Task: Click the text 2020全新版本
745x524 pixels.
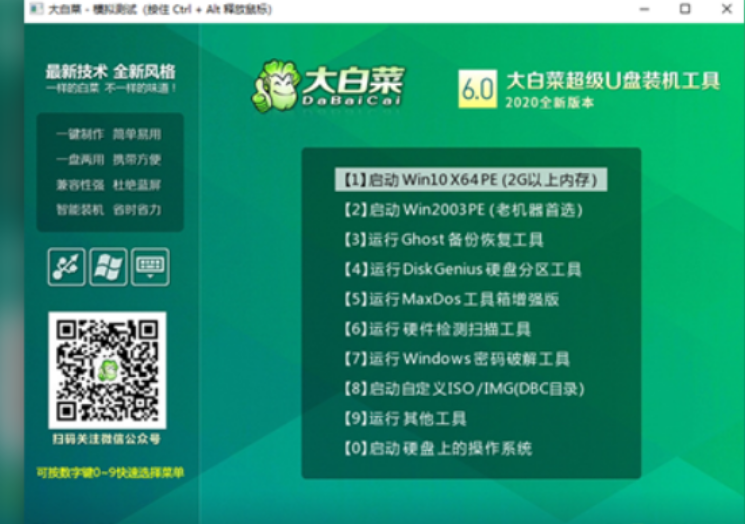Action: (549, 103)
